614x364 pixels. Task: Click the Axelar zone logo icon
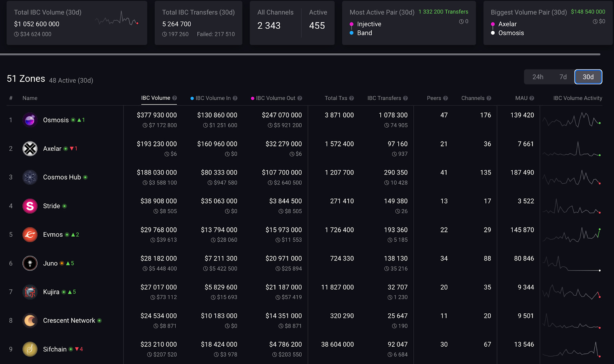tap(30, 149)
